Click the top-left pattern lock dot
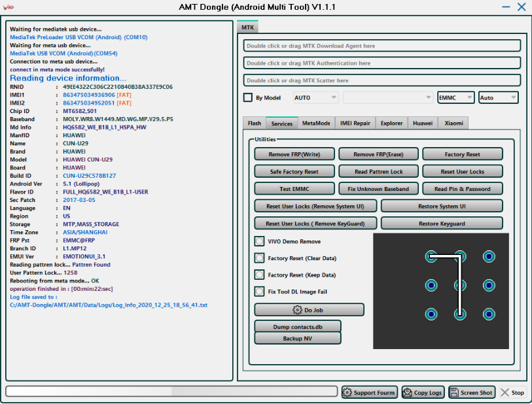This screenshot has width=532, height=404. (x=431, y=256)
